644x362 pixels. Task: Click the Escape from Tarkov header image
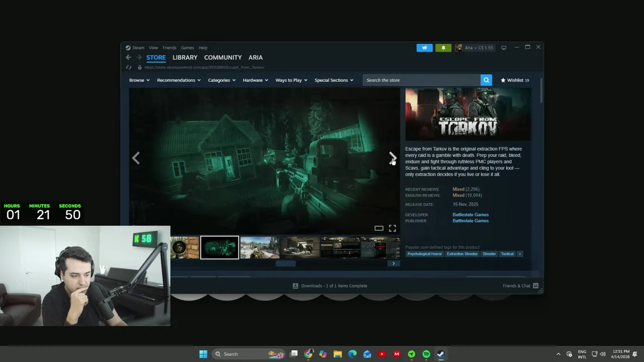click(468, 114)
